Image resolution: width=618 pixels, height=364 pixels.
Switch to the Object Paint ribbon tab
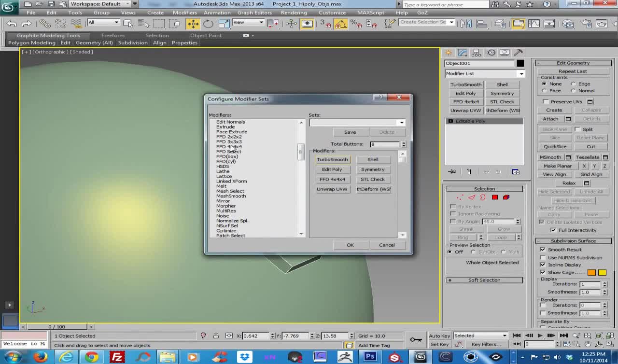206,35
